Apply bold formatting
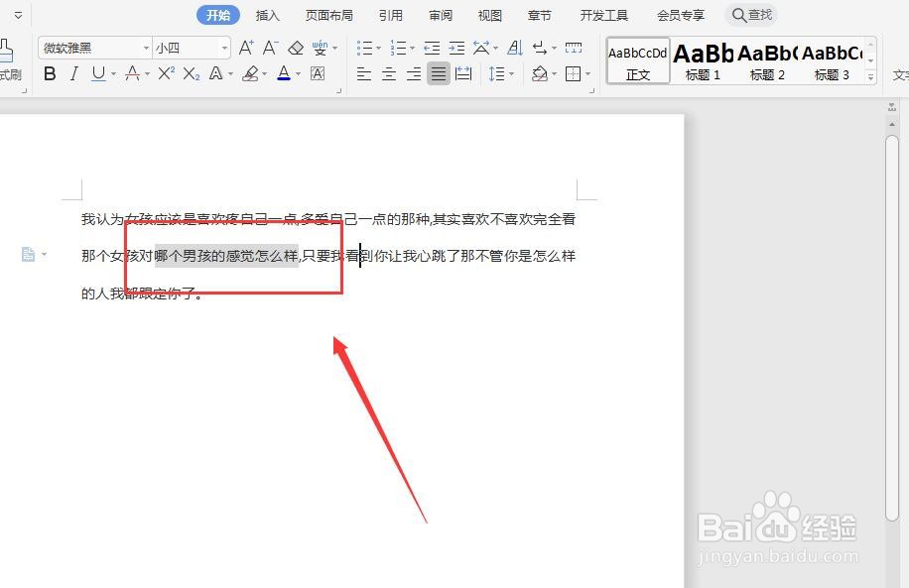 click(x=50, y=73)
